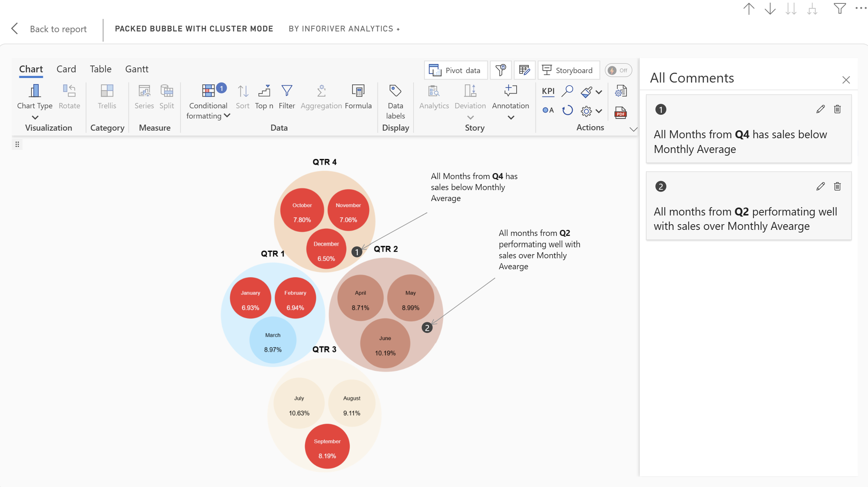The image size is (868, 487).
Task: Expand the Conditional formatting dropdown
Action: tap(227, 116)
